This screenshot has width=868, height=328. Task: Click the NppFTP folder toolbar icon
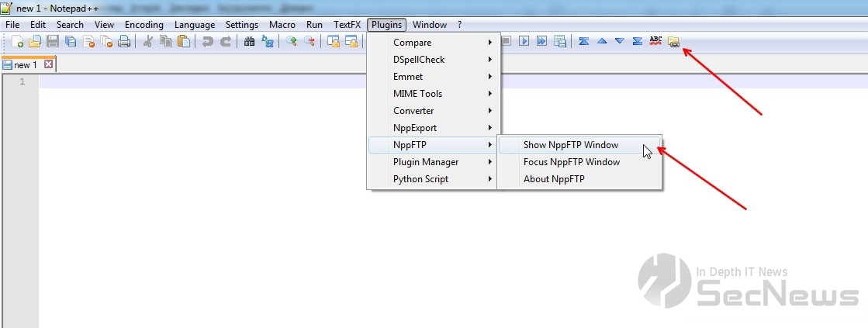(x=673, y=42)
